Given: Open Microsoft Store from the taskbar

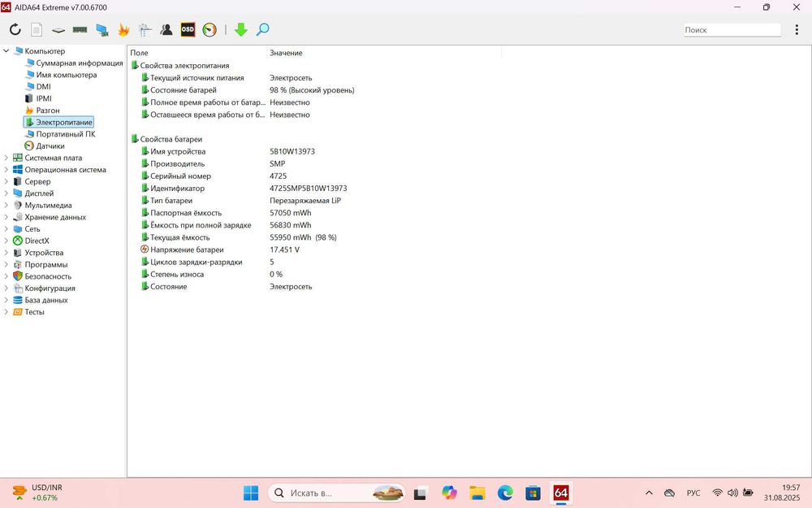Looking at the screenshot, I should coord(533,493).
